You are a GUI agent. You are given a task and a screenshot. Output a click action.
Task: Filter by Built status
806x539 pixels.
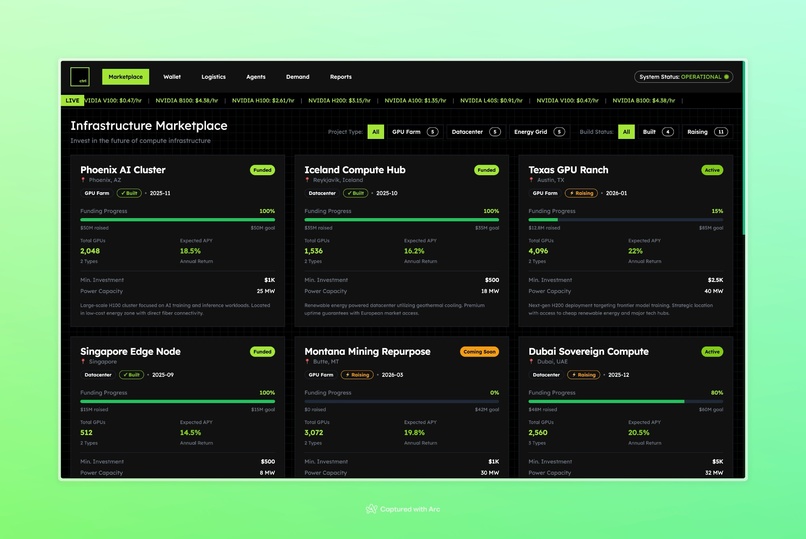coord(657,132)
